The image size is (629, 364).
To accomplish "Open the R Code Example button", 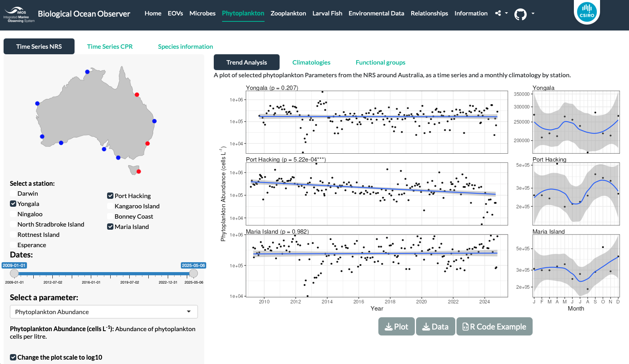I will pyautogui.click(x=494, y=326).
